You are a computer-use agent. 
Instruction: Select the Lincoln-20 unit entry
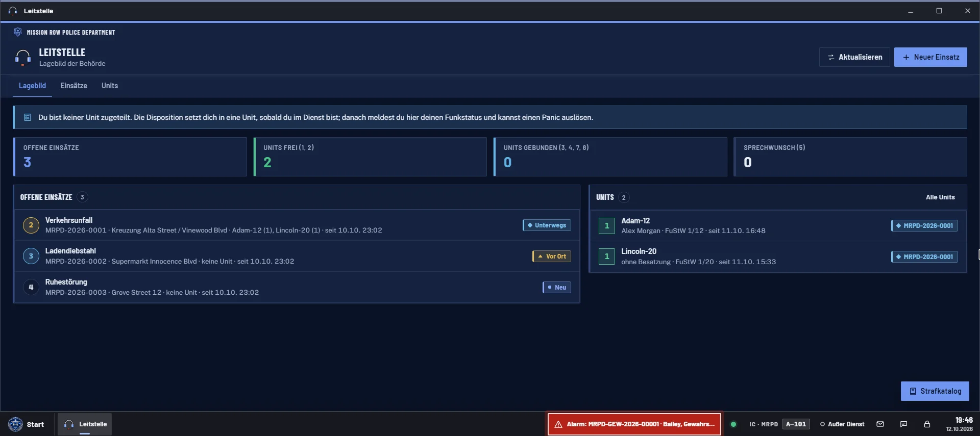pyautogui.click(x=778, y=257)
